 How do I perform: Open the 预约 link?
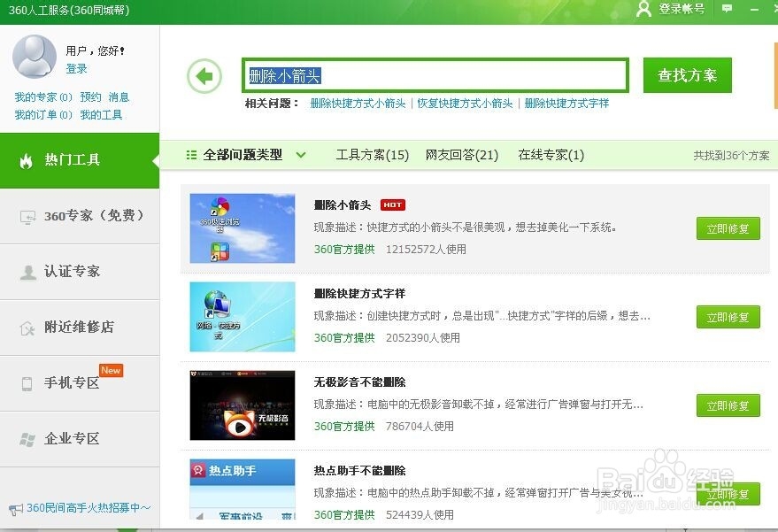pos(90,96)
